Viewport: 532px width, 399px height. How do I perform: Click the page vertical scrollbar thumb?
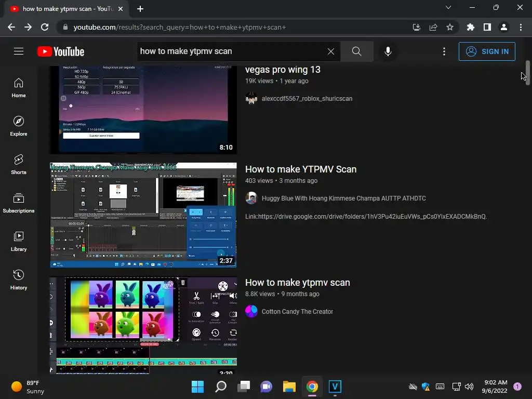[x=528, y=73]
